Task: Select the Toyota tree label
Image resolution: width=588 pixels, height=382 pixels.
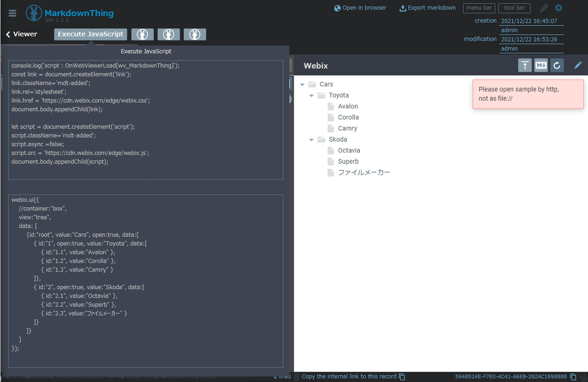Action: pyautogui.click(x=339, y=95)
